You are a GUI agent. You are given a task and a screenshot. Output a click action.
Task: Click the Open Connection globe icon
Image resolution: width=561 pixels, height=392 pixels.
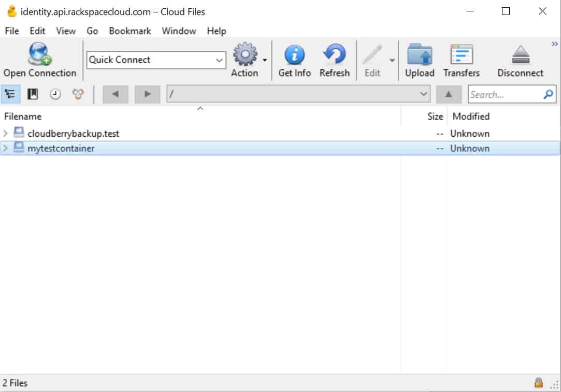point(40,54)
